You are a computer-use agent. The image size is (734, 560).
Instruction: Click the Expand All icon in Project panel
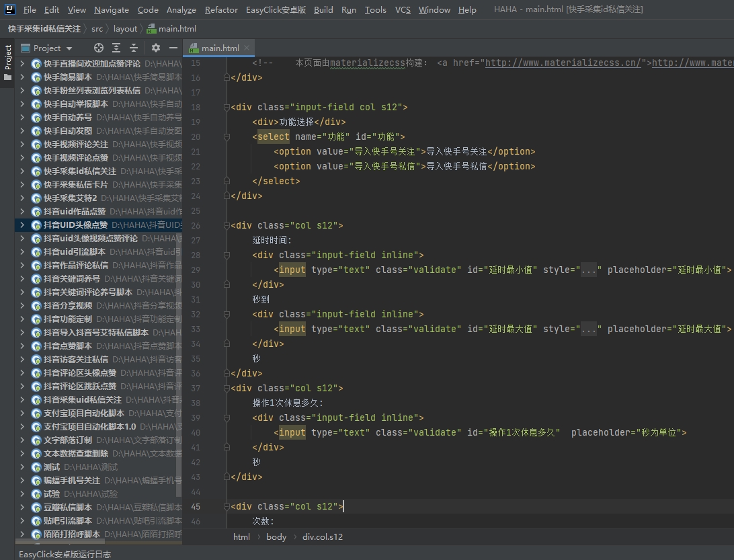116,48
